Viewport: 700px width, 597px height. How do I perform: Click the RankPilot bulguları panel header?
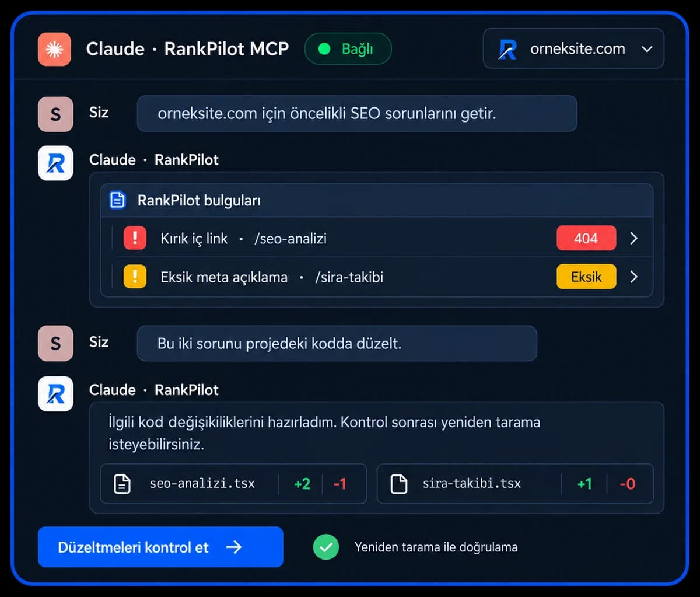[x=377, y=201]
